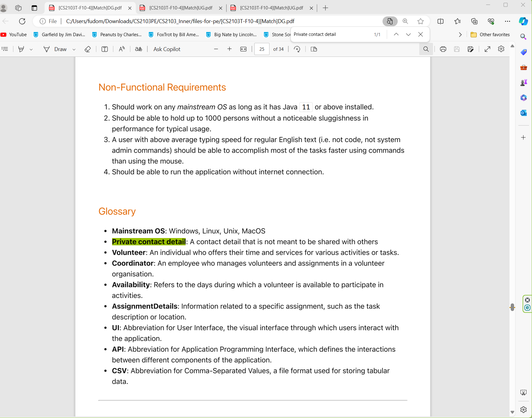This screenshot has width=532, height=418.
Task: Open Browser essentials heart icon
Action: [x=491, y=21]
